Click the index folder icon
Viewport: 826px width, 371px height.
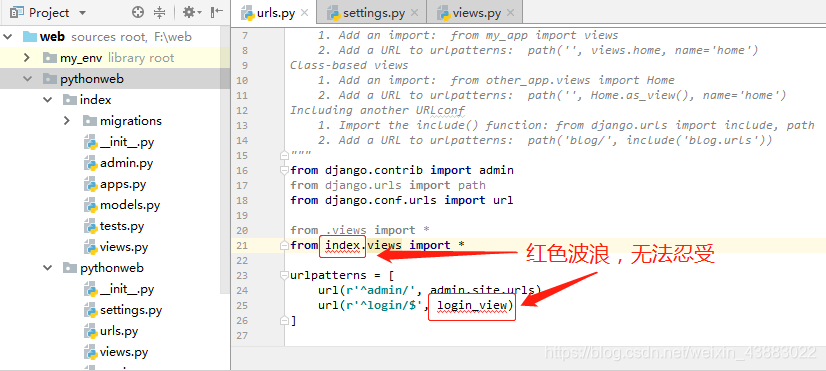[x=69, y=100]
